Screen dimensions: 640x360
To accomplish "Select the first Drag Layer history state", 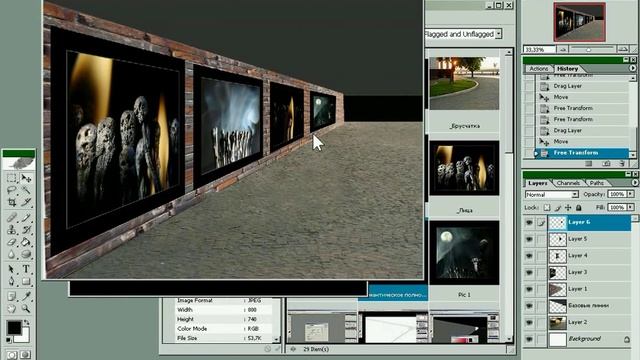I will click(582, 86).
